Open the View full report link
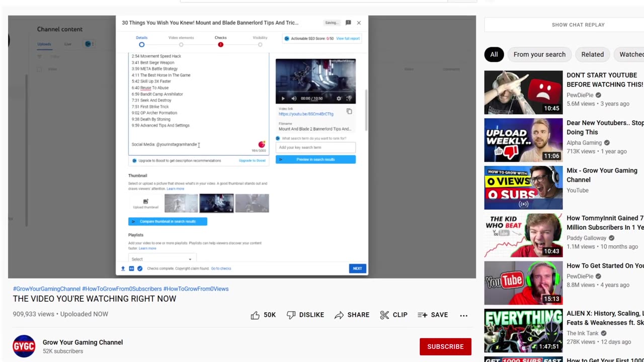644x362 pixels. point(348,38)
